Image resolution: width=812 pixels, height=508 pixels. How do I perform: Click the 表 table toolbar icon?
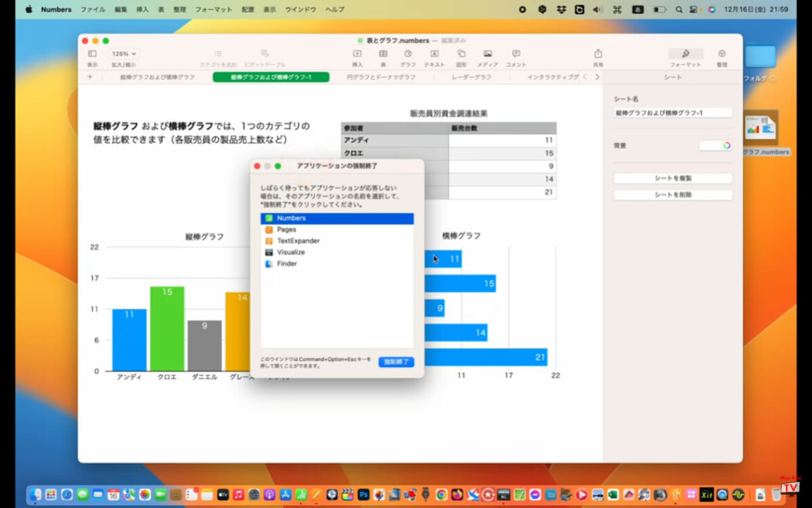pos(383,54)
